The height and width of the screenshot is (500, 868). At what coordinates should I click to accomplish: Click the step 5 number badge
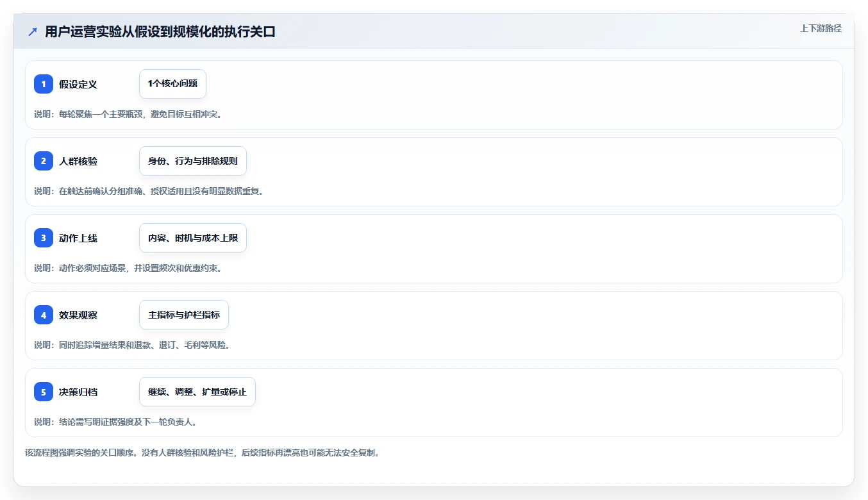[x=44, y=392]
